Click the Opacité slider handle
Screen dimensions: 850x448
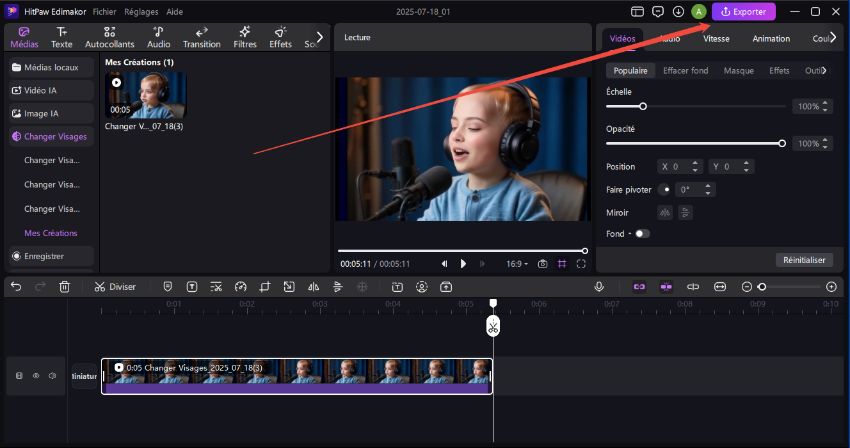[x=782, y=143]
